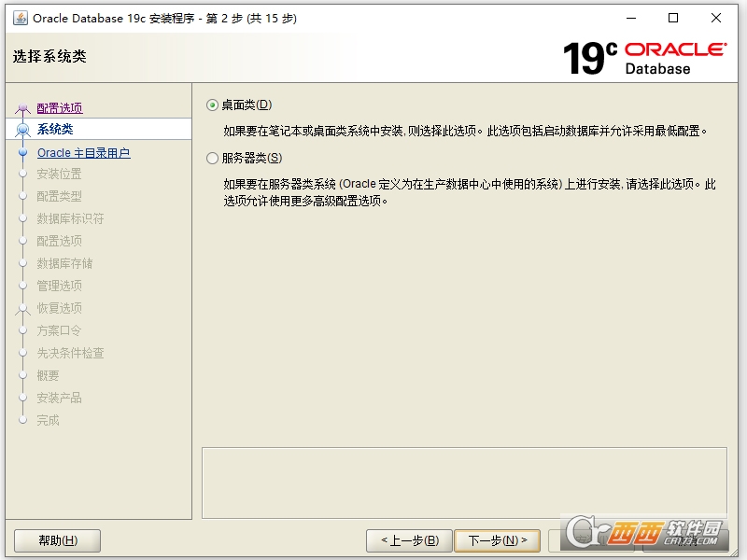Click the Oracle 19c Database logo
The image size is (747, 560).
pyautogui.click(x=644, y=58)
